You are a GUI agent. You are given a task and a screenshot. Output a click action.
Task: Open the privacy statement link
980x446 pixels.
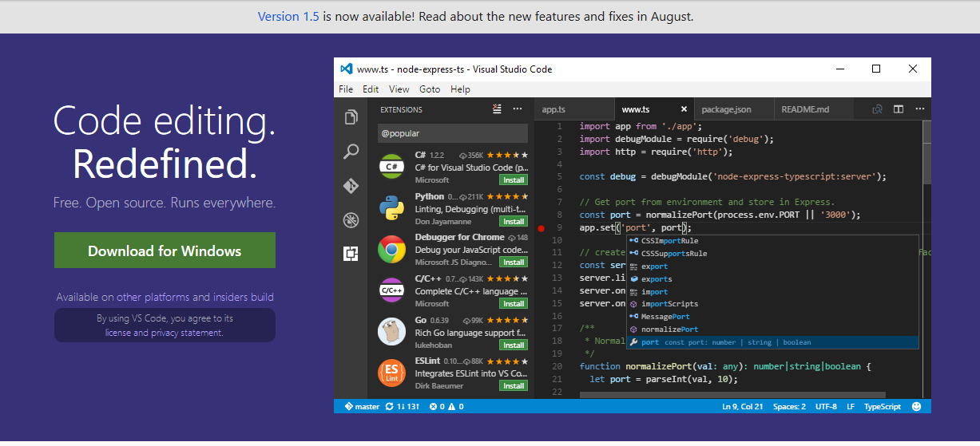click(x=187, y=333)
